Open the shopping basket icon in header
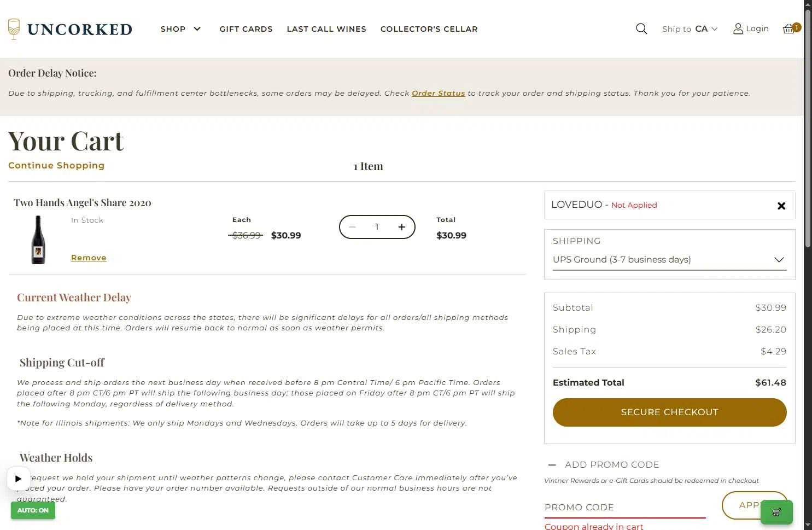The image size is (812, 530). click(791, 28)
